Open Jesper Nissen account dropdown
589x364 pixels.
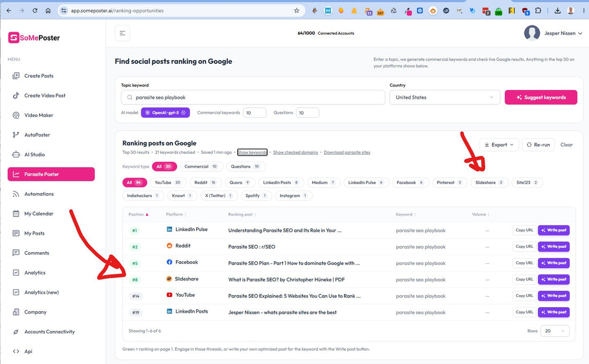pyautogui.click(x=563, y=33)
